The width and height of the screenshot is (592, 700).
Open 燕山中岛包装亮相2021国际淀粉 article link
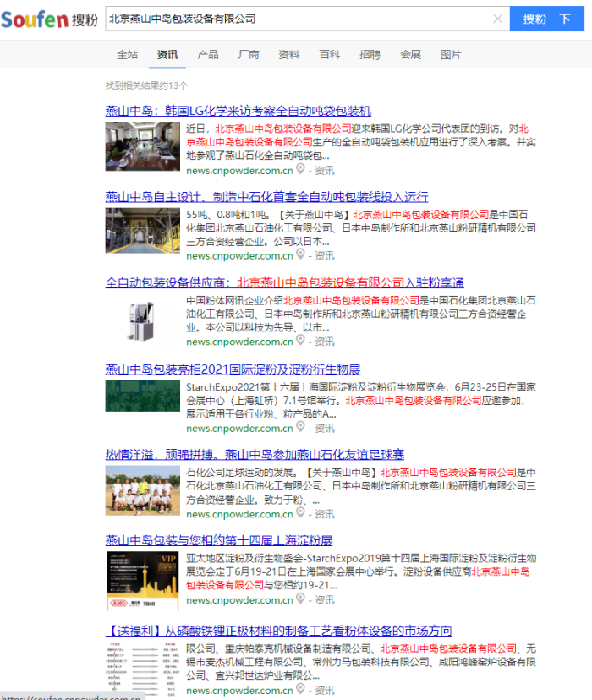[233, 369]
